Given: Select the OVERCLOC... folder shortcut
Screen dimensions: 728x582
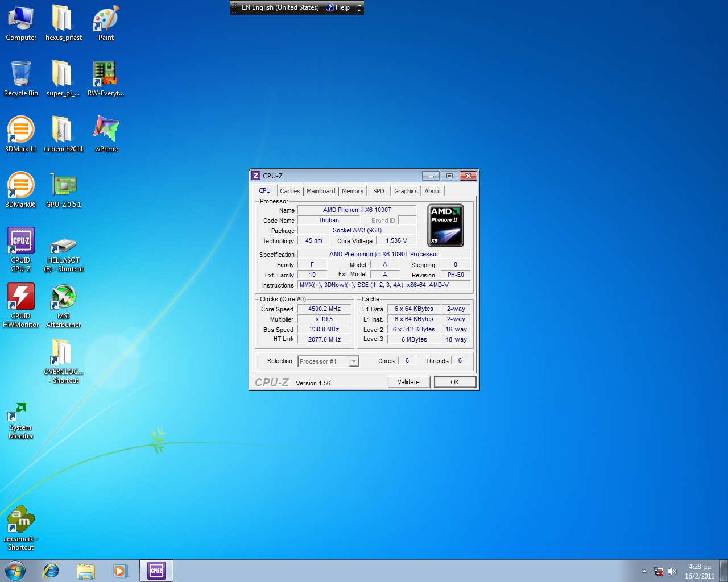Looking at the screenshot, I should point(63,361).
